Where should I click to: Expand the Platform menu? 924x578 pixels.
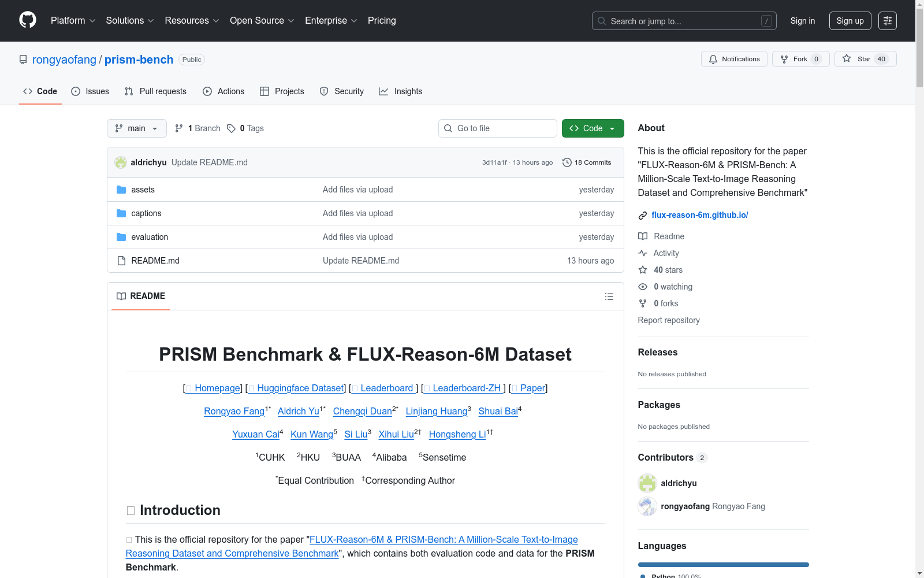[73, 21]
